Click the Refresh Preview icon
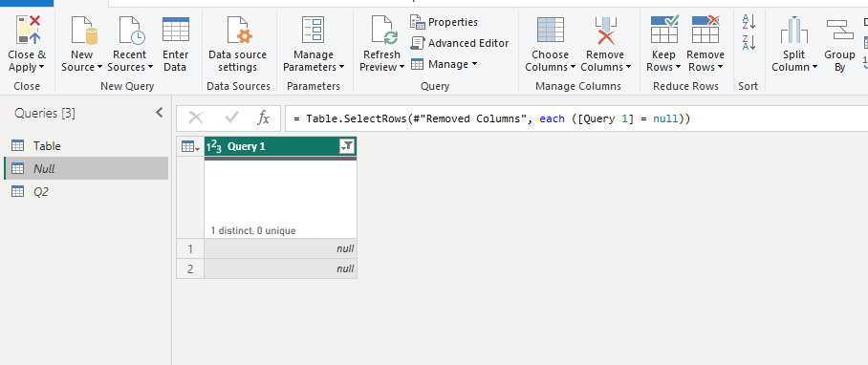Viewport: 868px width, 365px height. tap(383, 30)
